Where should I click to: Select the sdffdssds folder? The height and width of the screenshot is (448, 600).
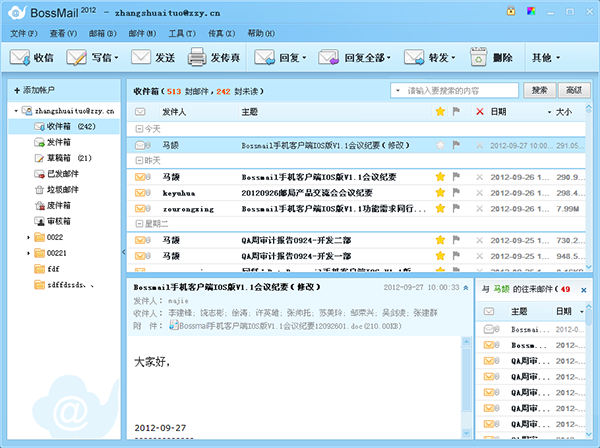[x=64, y=285]
